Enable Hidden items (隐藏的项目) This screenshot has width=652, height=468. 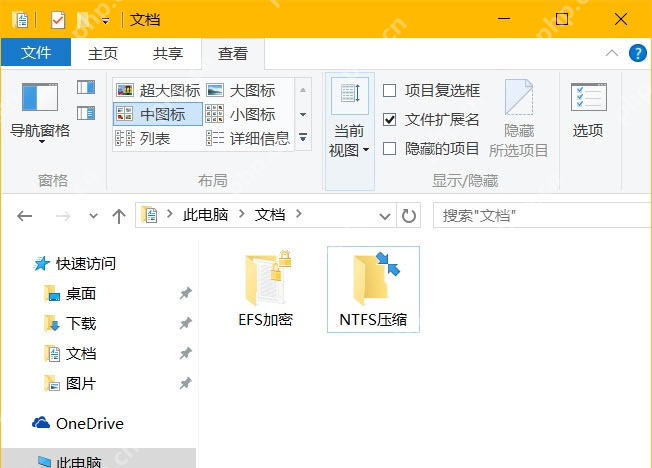pyautogui.click(x=389, y=149)
